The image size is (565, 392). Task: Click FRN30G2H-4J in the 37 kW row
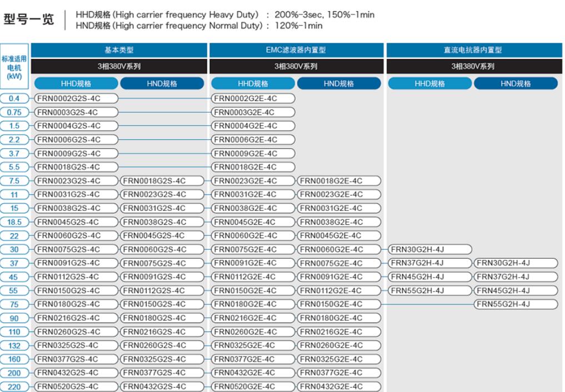tap(516, 263)
